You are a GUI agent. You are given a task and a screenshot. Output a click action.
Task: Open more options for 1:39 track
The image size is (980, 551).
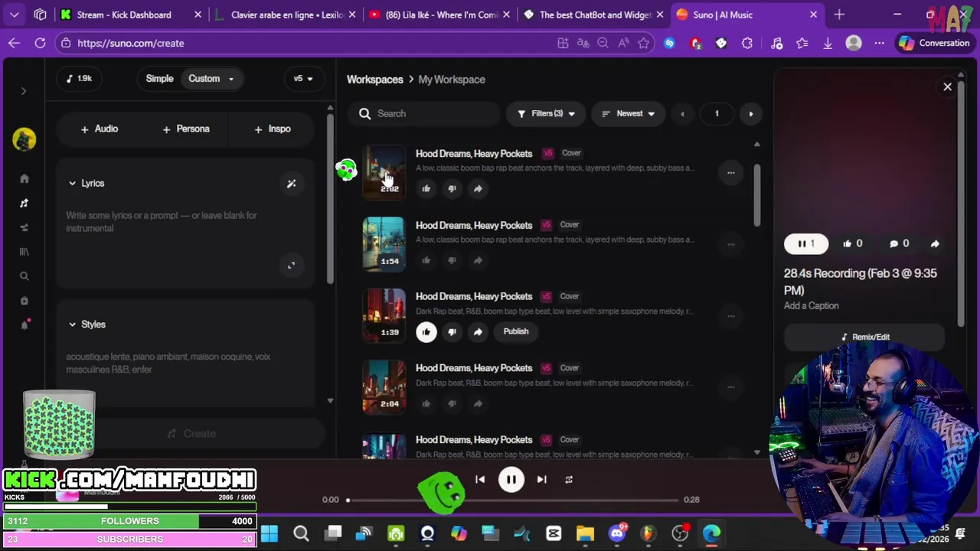coord(730,316)
